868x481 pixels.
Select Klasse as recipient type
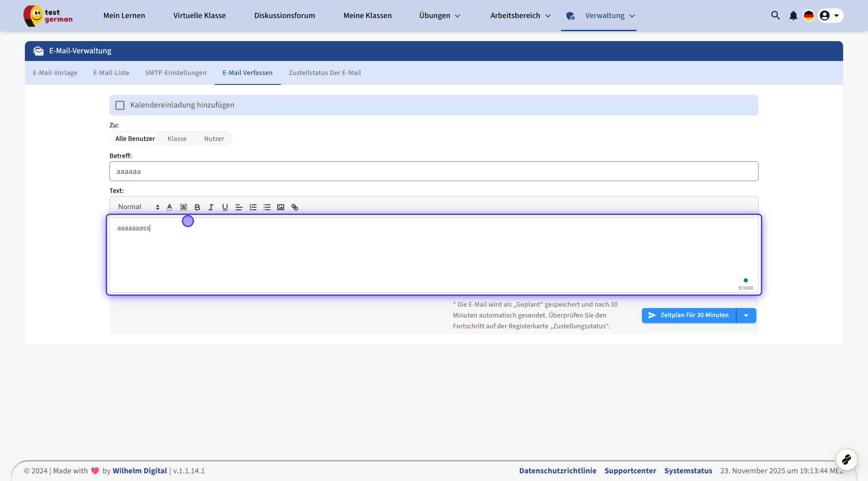(x=177, y=139)
